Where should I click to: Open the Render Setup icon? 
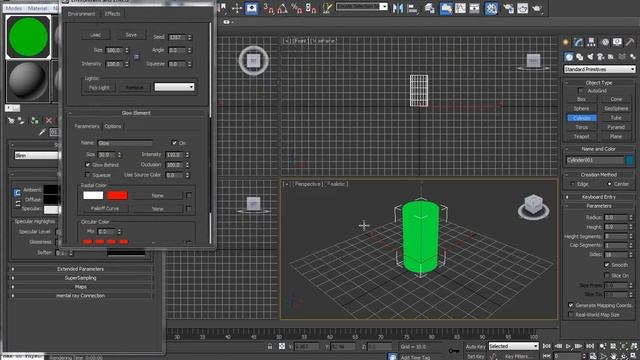point(509,8)
